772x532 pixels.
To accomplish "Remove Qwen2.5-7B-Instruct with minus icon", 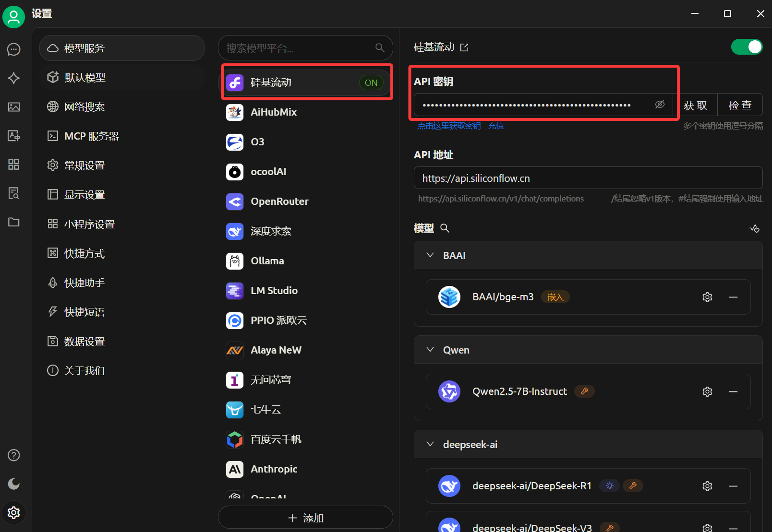I will pos(733,391).
